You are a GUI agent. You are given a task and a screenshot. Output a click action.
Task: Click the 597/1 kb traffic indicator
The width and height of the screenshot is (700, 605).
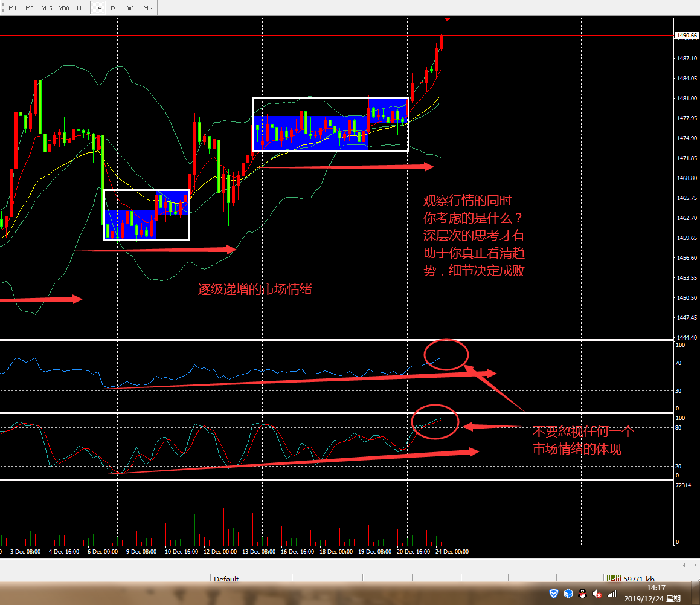(x=638, y=578)
